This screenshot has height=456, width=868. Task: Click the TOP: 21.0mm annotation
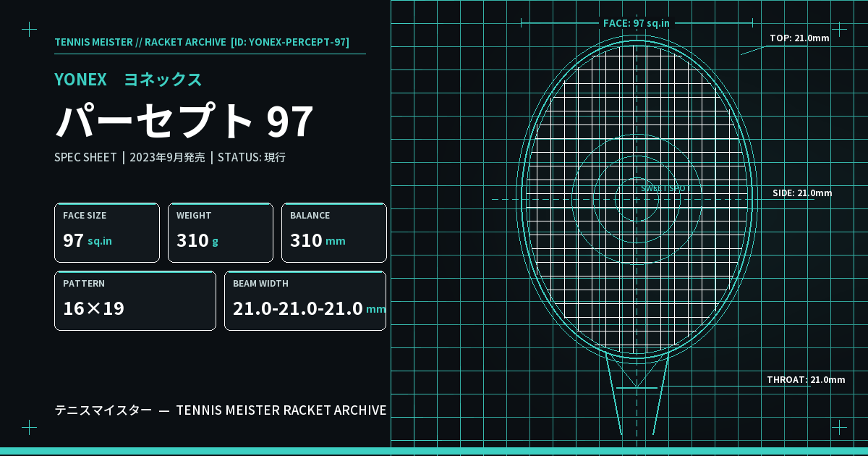click(799, 38)
